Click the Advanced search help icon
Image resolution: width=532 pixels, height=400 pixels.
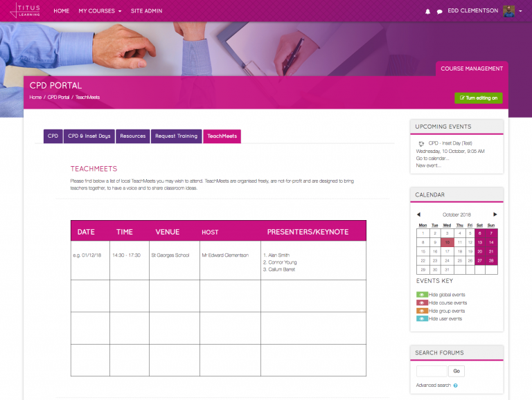[x=455, y=385]
